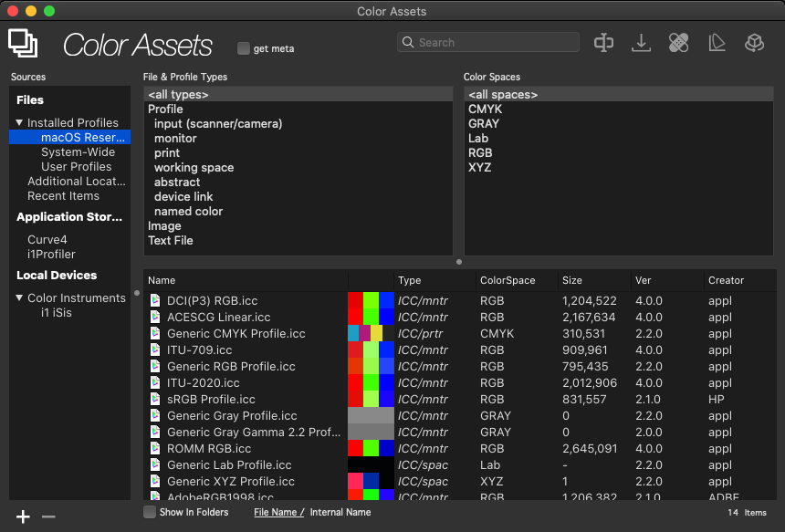Click the stacked squares Color Assets logo
785x532 pixels.
coord(23,43)
